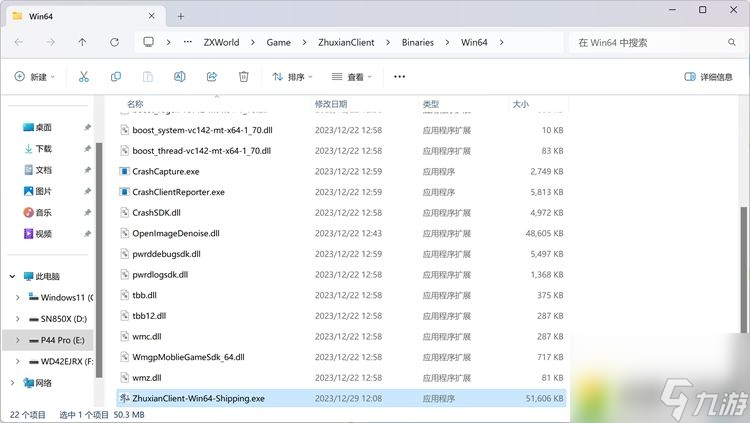The image size is (750, 423).
Task: Click the PC monitor icon in address bar
Action: click(x=149, y=42)
